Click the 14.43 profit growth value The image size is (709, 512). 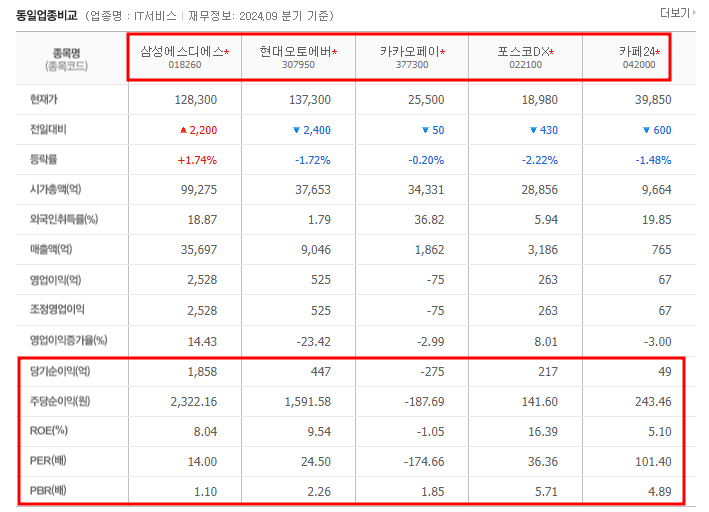[202, 341]
